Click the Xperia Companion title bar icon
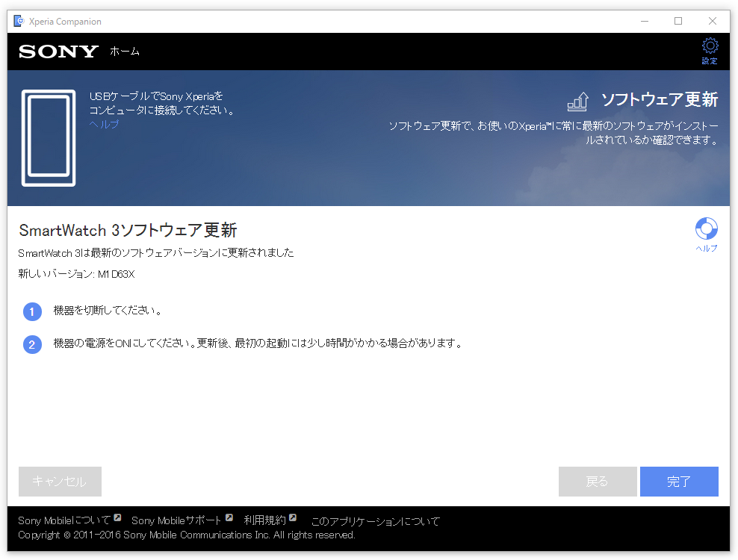This screenshot has width=738, height=560. [19, 21]
